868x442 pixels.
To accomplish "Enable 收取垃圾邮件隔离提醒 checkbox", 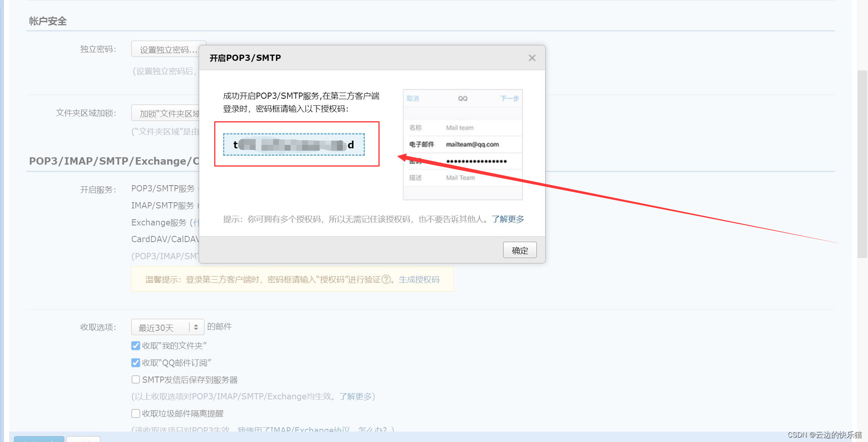I will (x=136, y=413).
